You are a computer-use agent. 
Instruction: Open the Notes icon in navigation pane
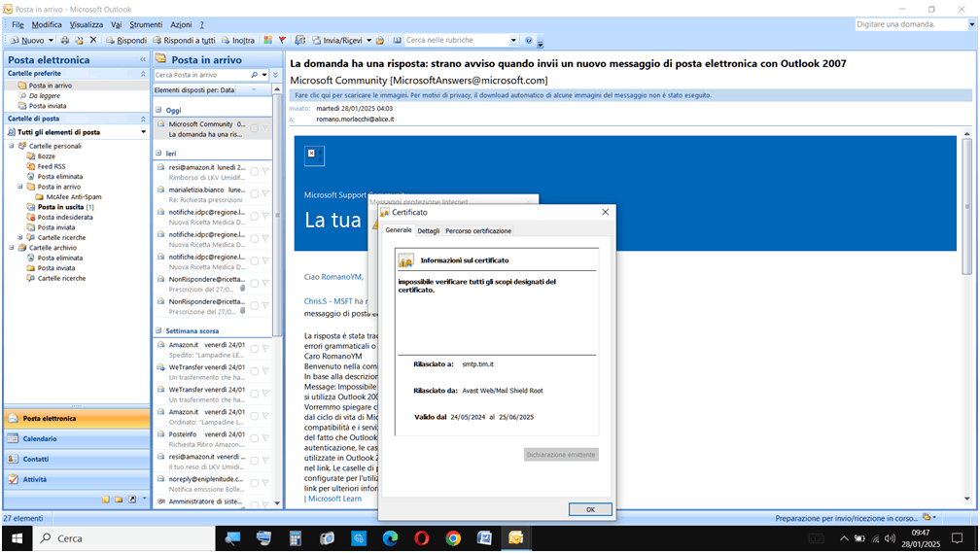click(106, 500)
